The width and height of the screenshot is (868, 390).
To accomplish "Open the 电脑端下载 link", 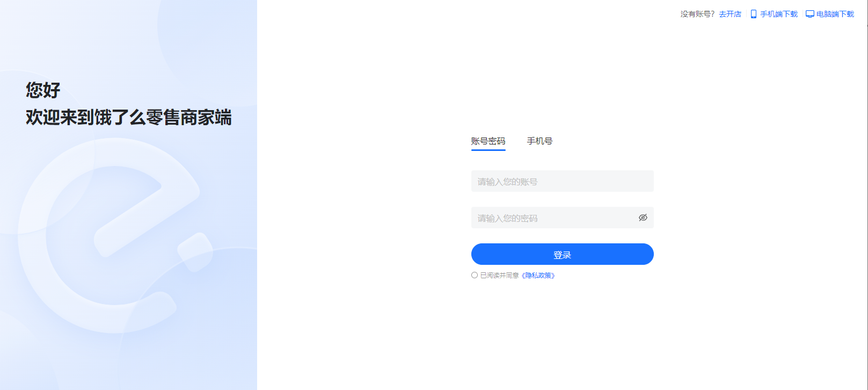I will pos(835,14).
